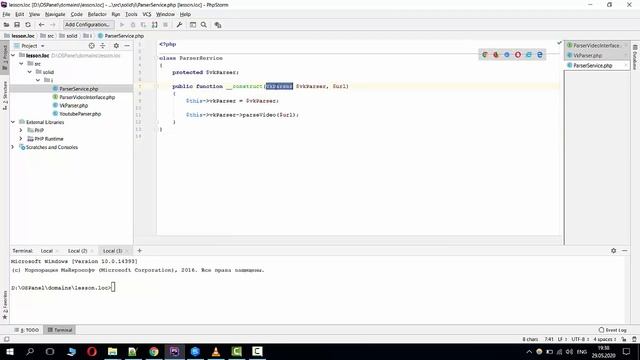Expand the PHP library node
This screenshot has height=360, width=640.
tap(21, 130)
